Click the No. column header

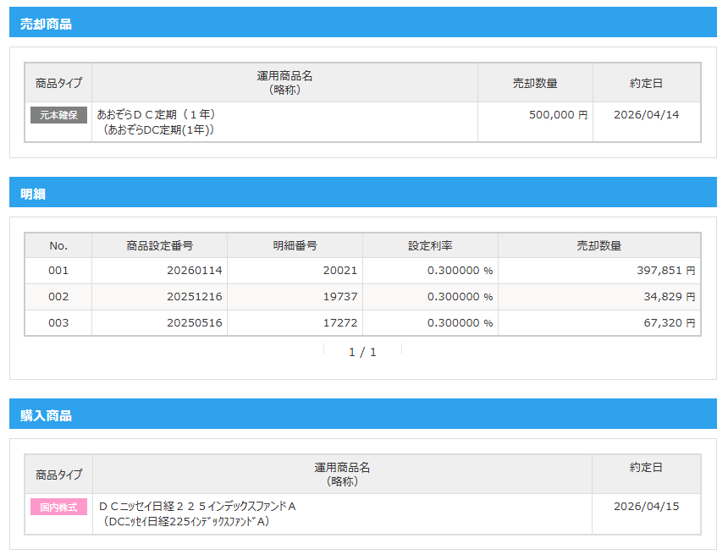[58, 245]
